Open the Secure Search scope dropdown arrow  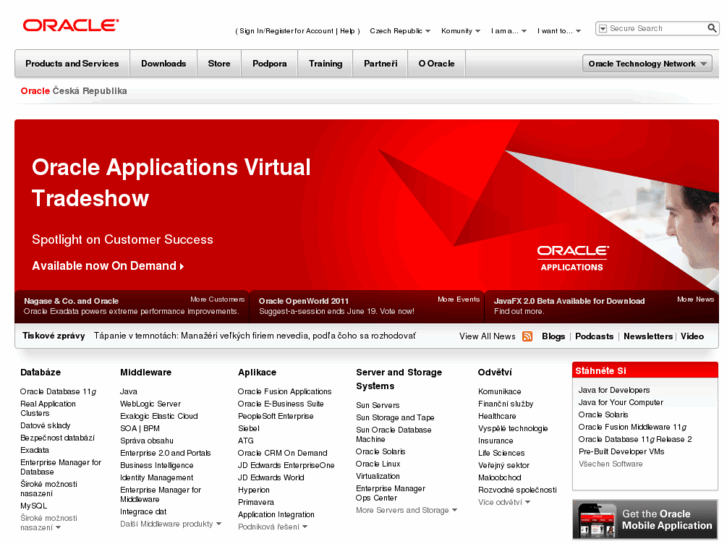[603, 29]
